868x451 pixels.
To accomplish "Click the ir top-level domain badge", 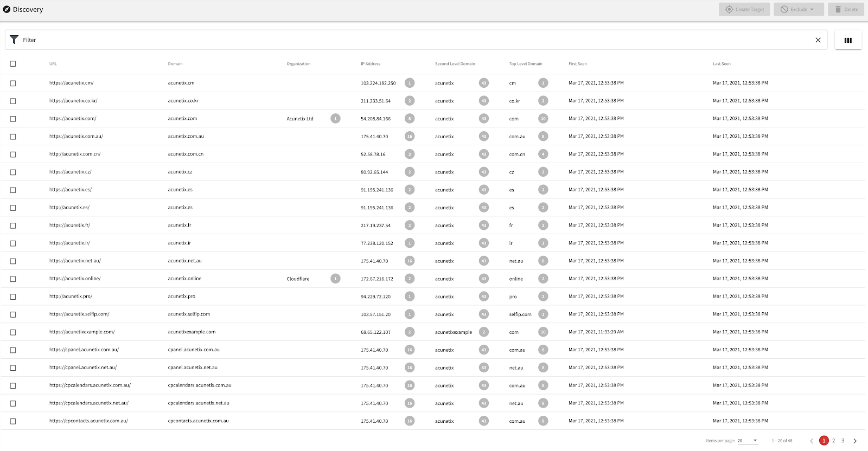I will pos(543,243).
